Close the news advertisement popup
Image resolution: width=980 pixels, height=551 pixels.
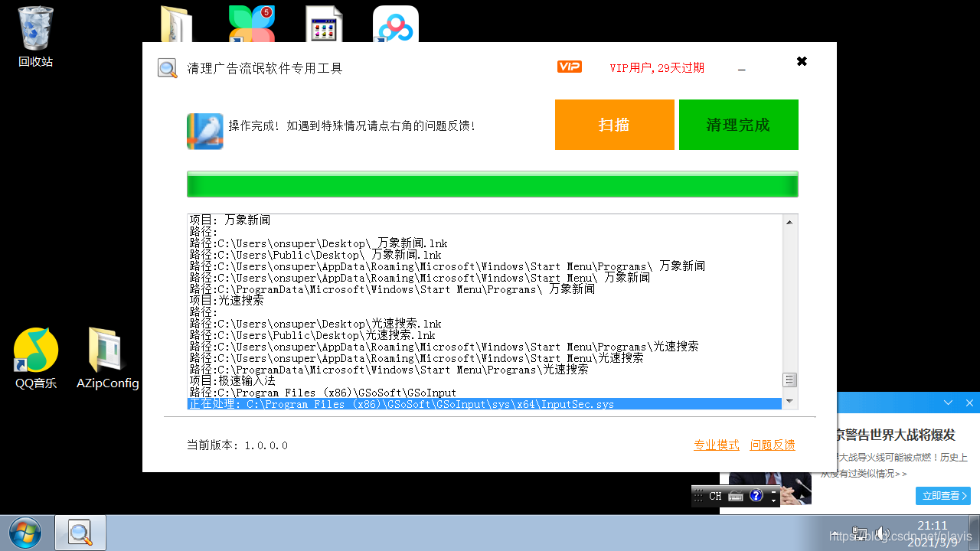coord(969,403)
